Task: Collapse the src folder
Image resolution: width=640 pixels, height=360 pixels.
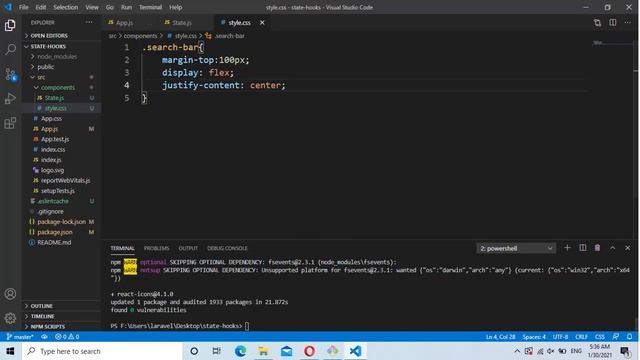Action: pyautogui.click(x=41, y=77)
